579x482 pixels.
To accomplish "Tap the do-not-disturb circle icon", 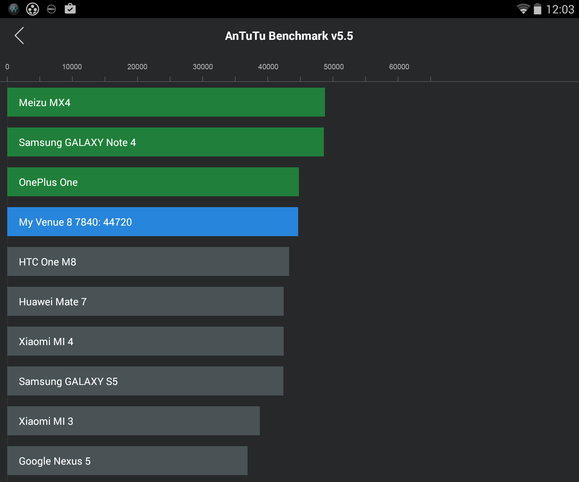I will click(x=51, y=9).
